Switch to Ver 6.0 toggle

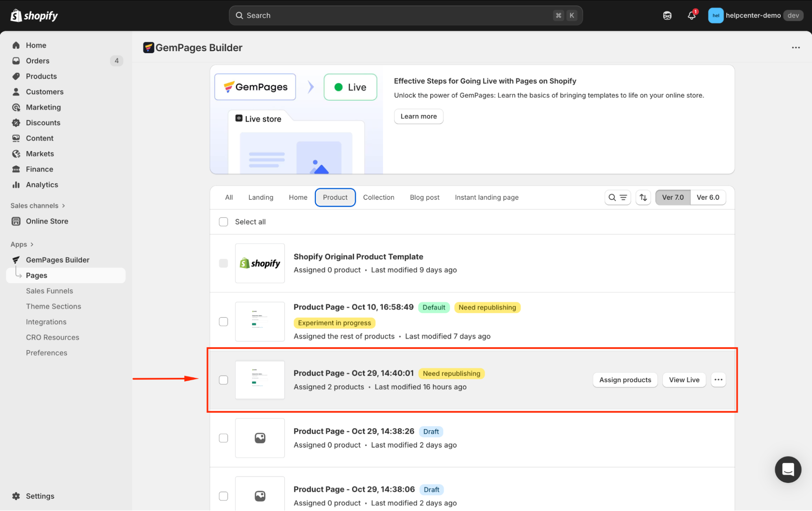708,197
